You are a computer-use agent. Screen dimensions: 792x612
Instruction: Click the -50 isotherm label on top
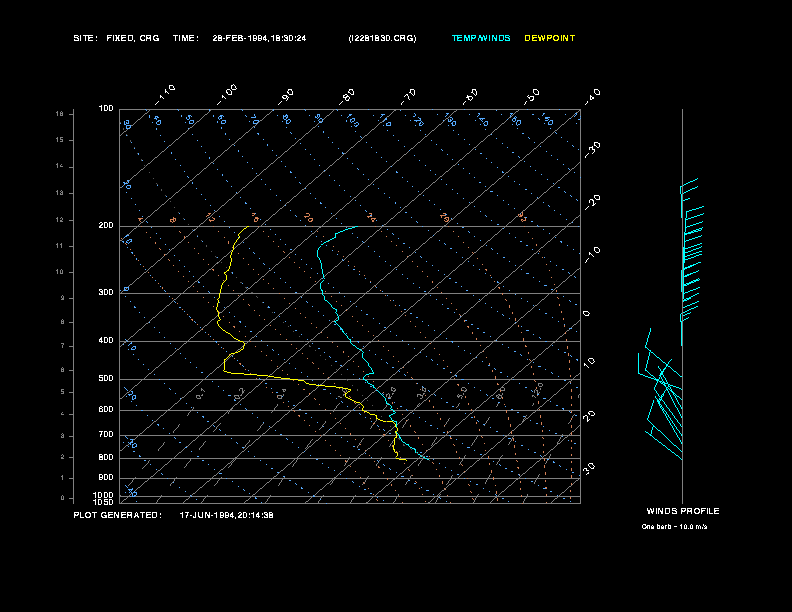pyautogui.click(x=532, y=97)
